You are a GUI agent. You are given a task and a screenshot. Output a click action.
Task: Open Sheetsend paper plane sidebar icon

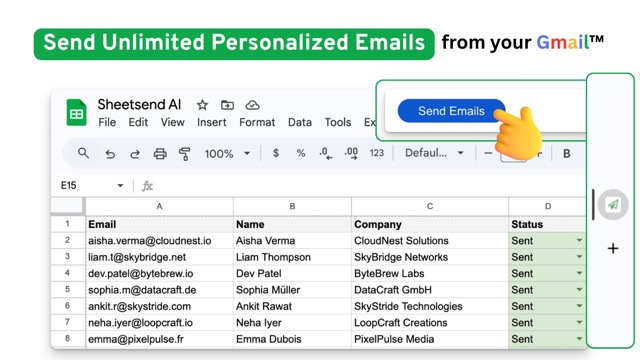(613, 204)
